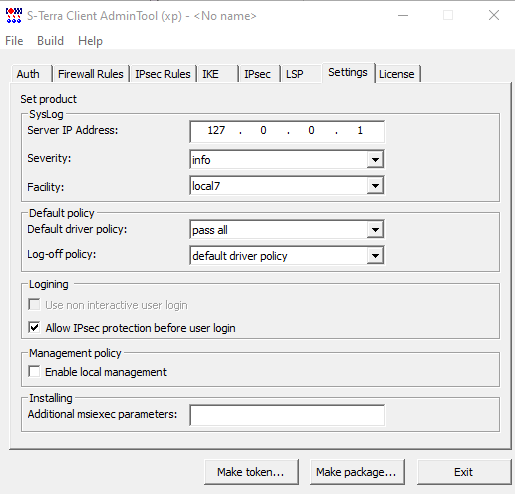Viewport: 515px width, 494px height.
Task: Expand the Severity dropdown arrow
Action: pos(375,160)
